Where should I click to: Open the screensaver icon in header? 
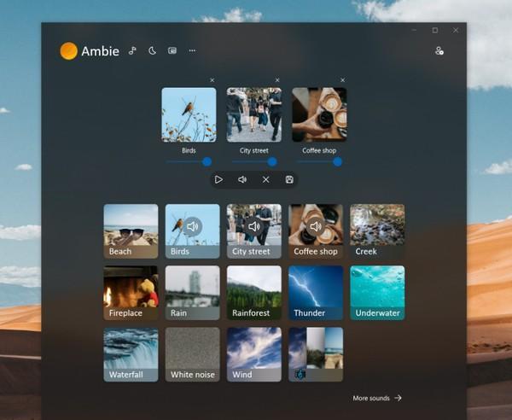[x=172, y=50]
